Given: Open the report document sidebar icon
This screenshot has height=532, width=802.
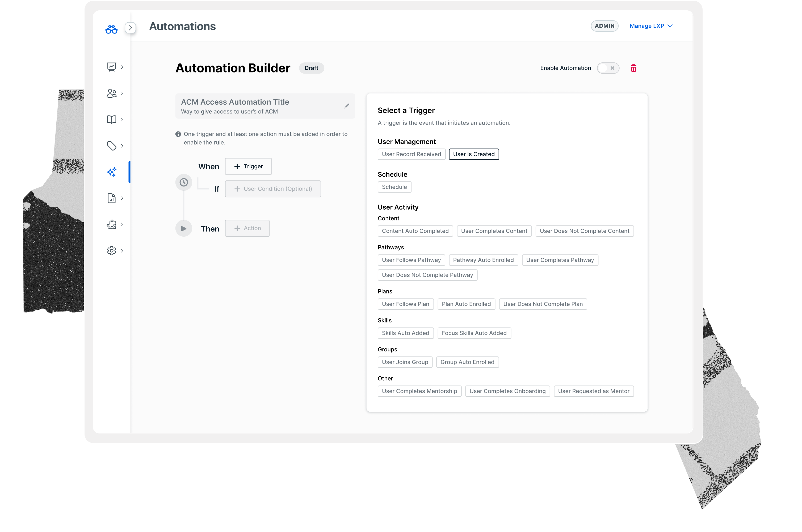Looking at the screenshot, I should 111,198.
